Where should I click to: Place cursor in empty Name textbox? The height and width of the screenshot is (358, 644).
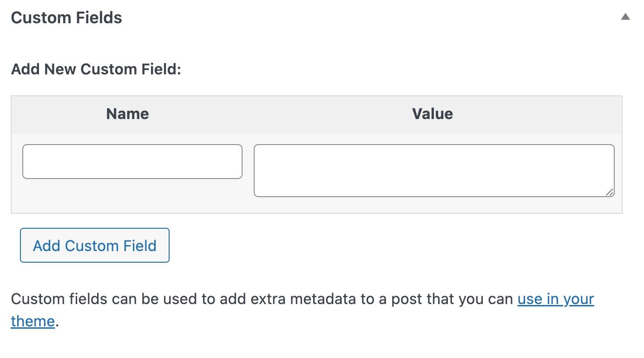(132, 161)
